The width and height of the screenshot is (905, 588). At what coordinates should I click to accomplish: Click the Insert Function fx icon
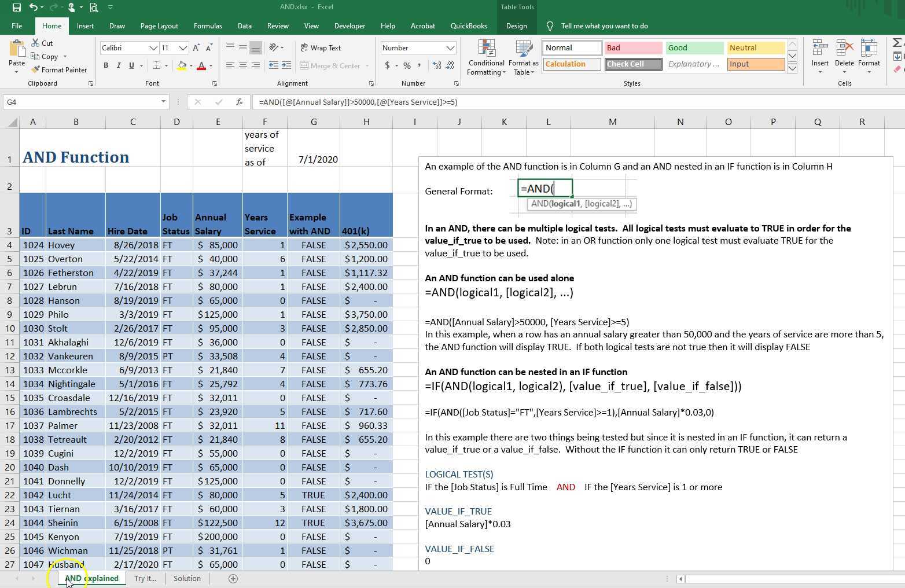[239, 102]
